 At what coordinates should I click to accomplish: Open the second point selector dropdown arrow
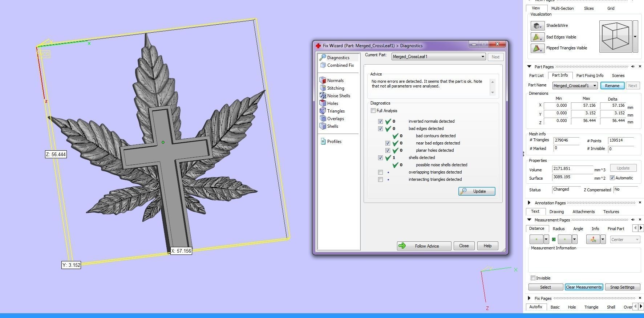pyautogui.click(x=574, y=239)
